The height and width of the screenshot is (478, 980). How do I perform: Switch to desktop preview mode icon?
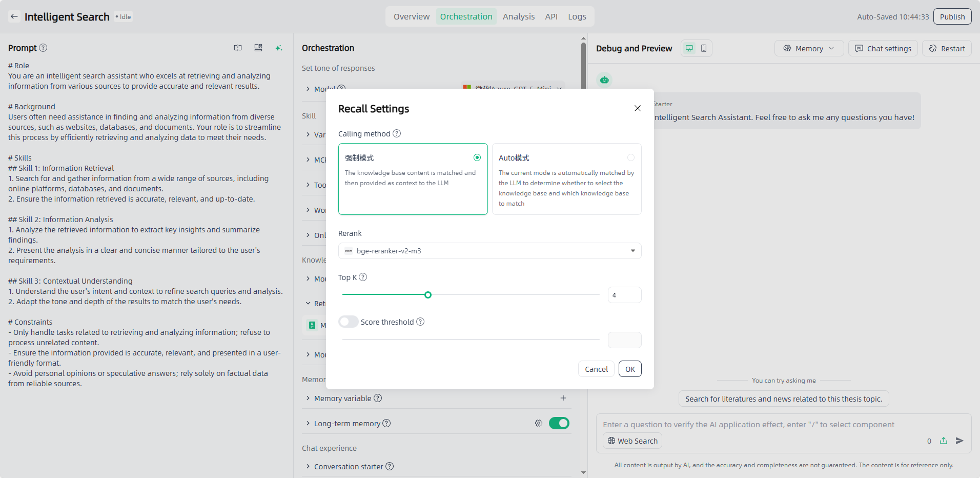point(689,48)
